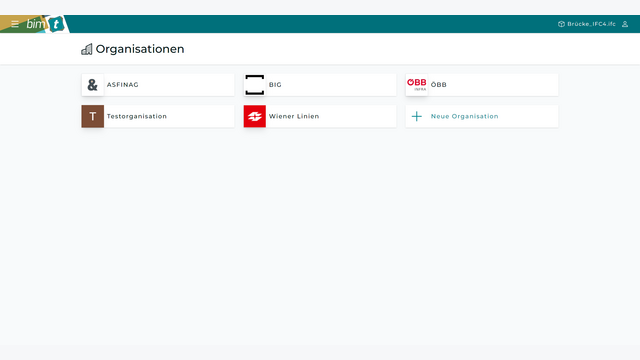Open the Wiener Linien organisation

click(320, 116)
